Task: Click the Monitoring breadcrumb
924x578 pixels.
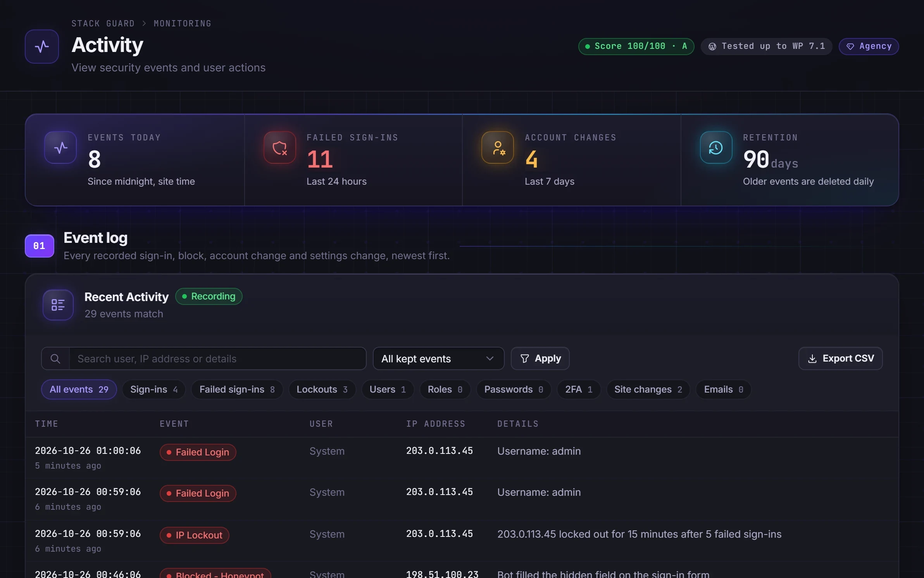Action: tap(182, 23)
